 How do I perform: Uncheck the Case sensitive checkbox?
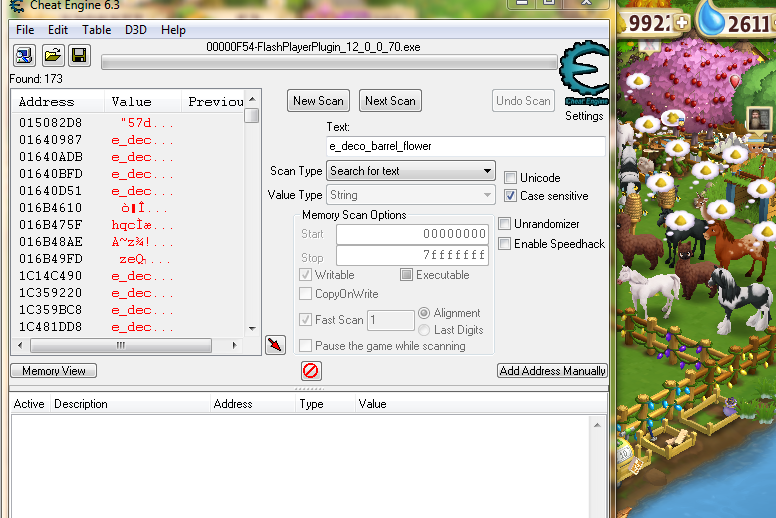coord(510,195)
